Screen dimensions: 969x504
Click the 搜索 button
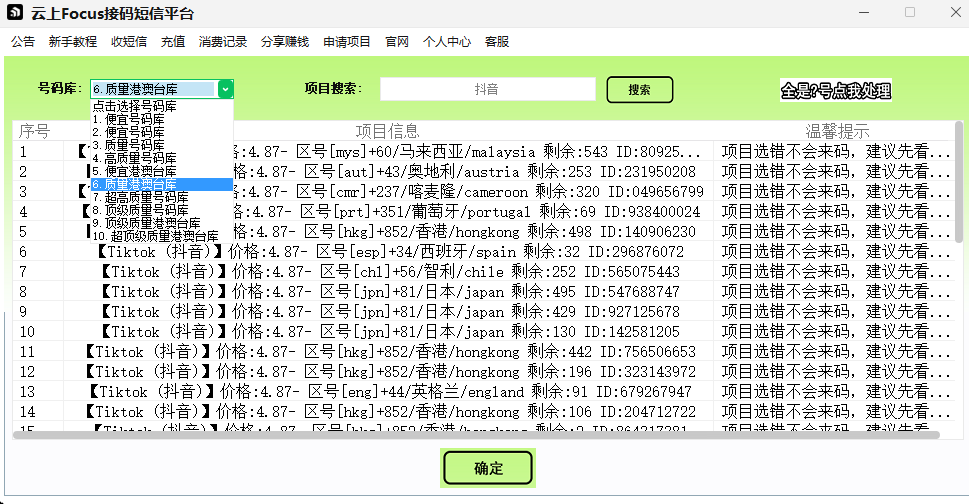pyautogui.click(x=639, y=89)
